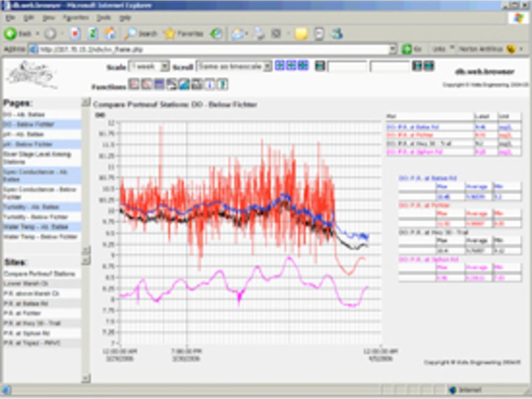This screenshot has width=532, height=399.
Task: Open the Tools menu
Action: coord(103,18)
